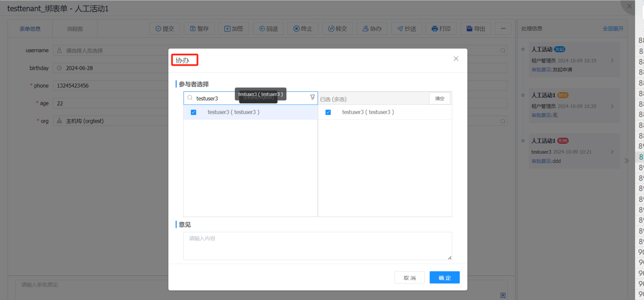The height and width of the screenshot is (300, 644).
Task: Expand the testuser3 拒绝 record chevron
Action: (x=612, y=152)
